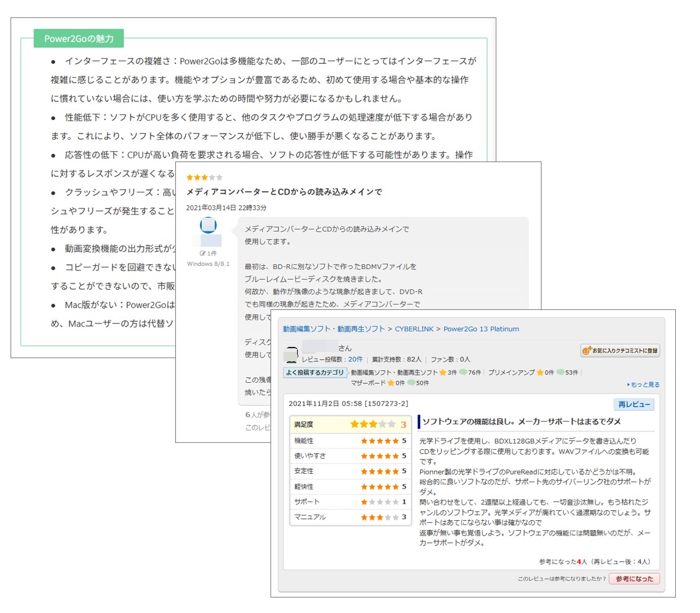Click the 再レビュー badge
700x613 pixels.
pos(634,404)
